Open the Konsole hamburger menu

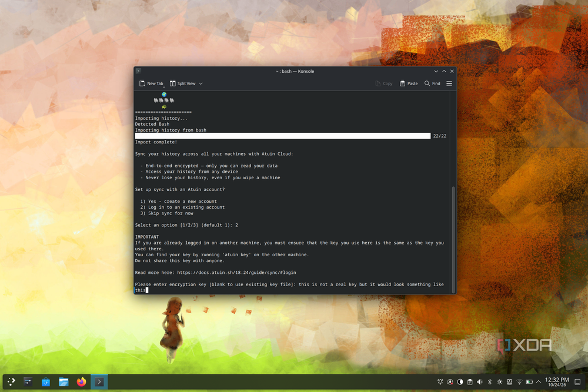449,83
